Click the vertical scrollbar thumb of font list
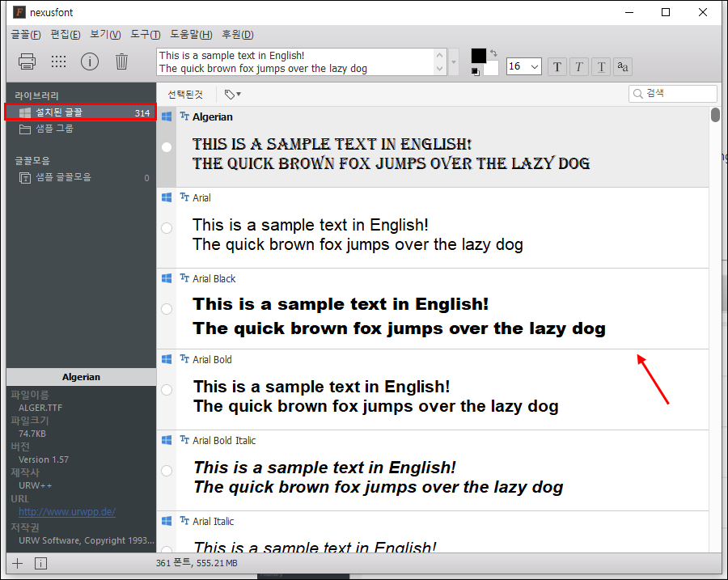 click(715, 115)
